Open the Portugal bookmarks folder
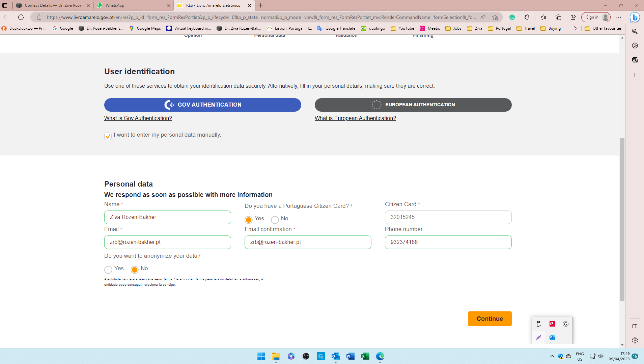Screen dimensions: 644x364 pos(499,28)
